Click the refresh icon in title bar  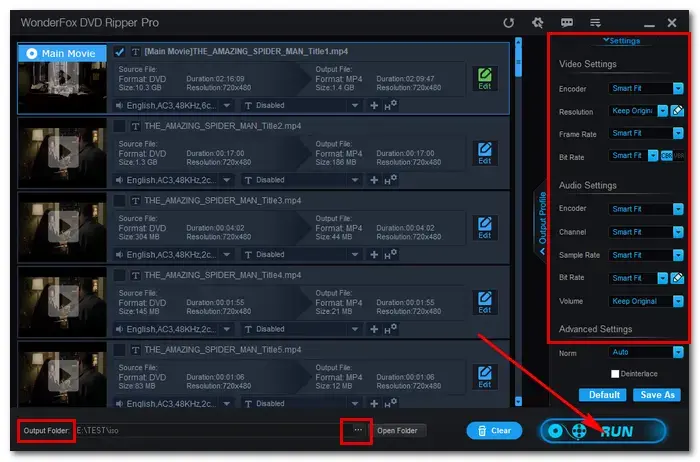coord(508,23)
